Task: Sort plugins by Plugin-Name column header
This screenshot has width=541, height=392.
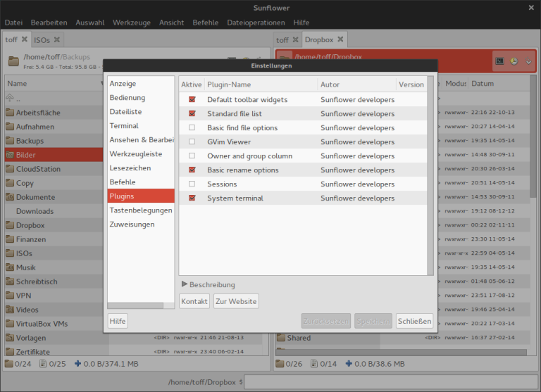Action: pyautogui.click(x=261, y=84)
